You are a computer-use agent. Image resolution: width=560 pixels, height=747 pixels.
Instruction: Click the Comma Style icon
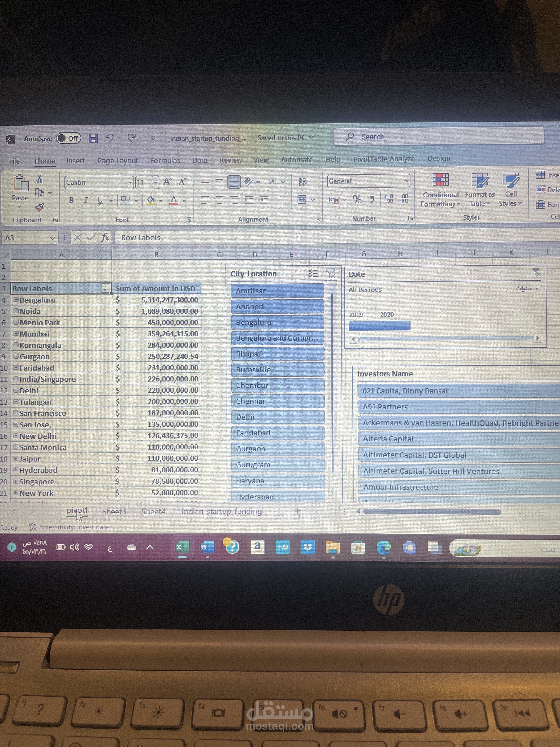click(372, 199)
